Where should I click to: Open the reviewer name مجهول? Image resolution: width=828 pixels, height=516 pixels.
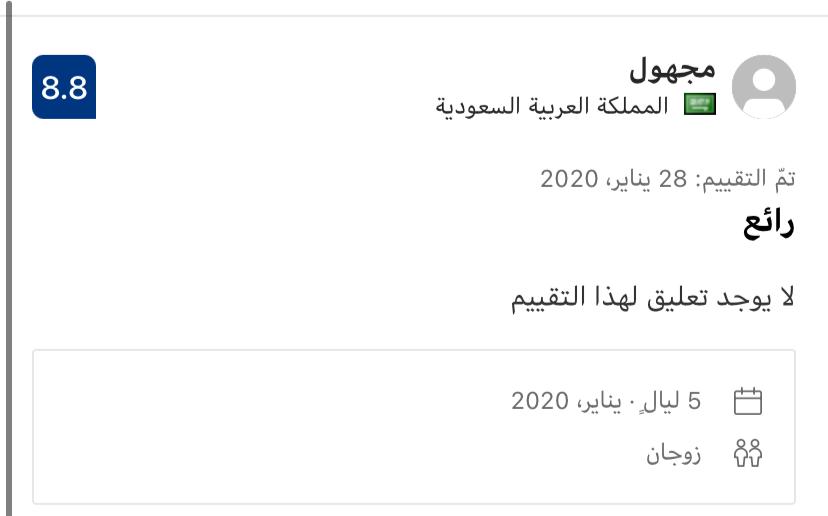[x=672, y=68]
